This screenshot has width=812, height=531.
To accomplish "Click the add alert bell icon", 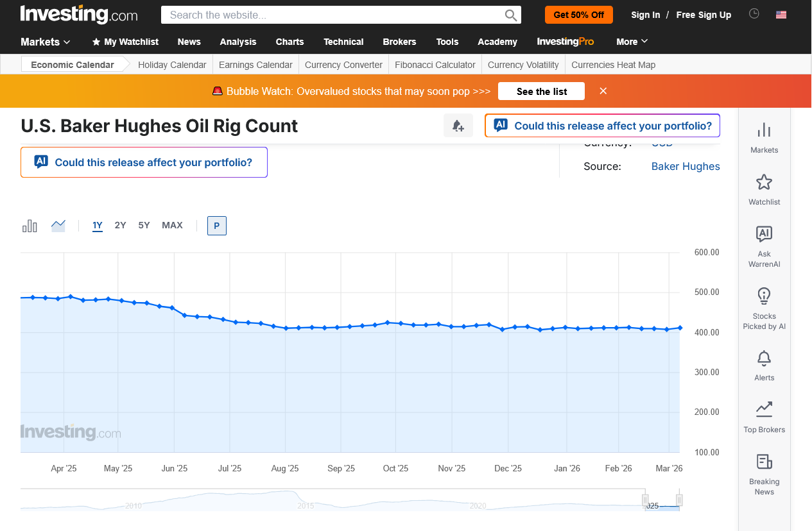I will tap(458, 126).
